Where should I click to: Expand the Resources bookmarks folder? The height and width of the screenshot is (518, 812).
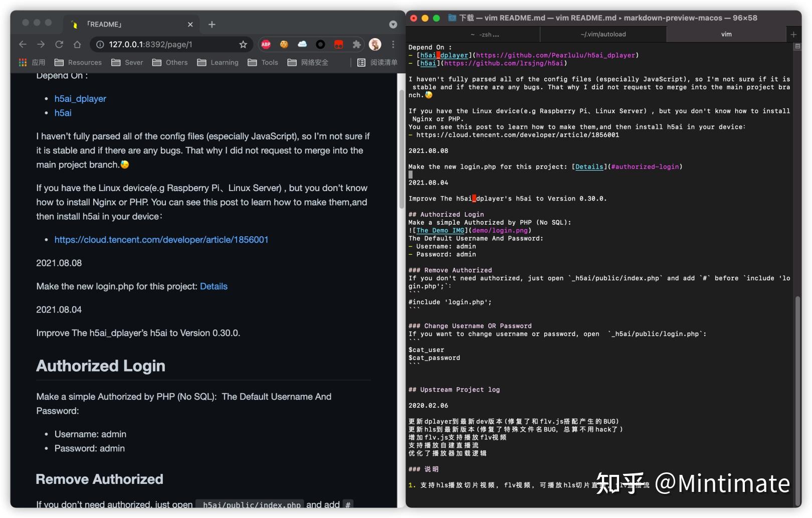pyautogui.click(x=78, y=62)
